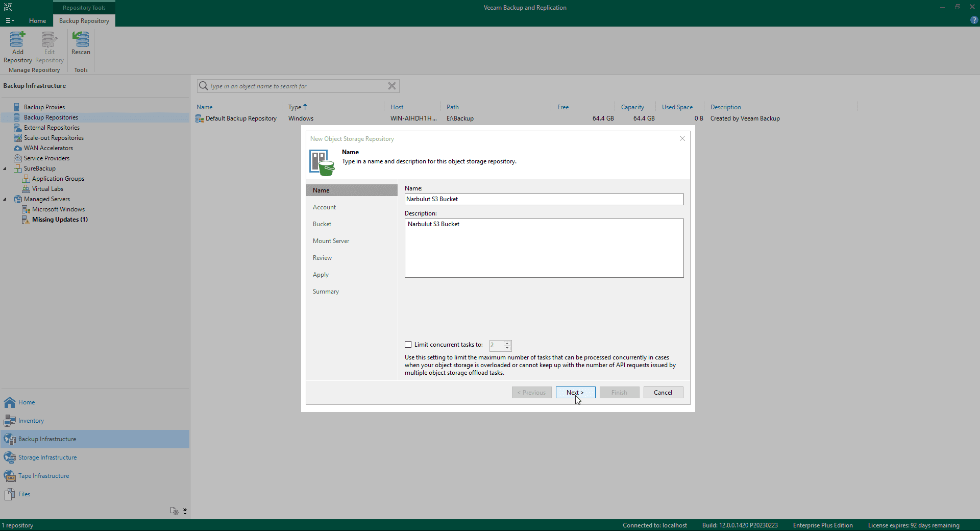Image resolution: width=980 pixels, height=531 pixels.
Task: Click the help question mark icon
Action: 974,20
